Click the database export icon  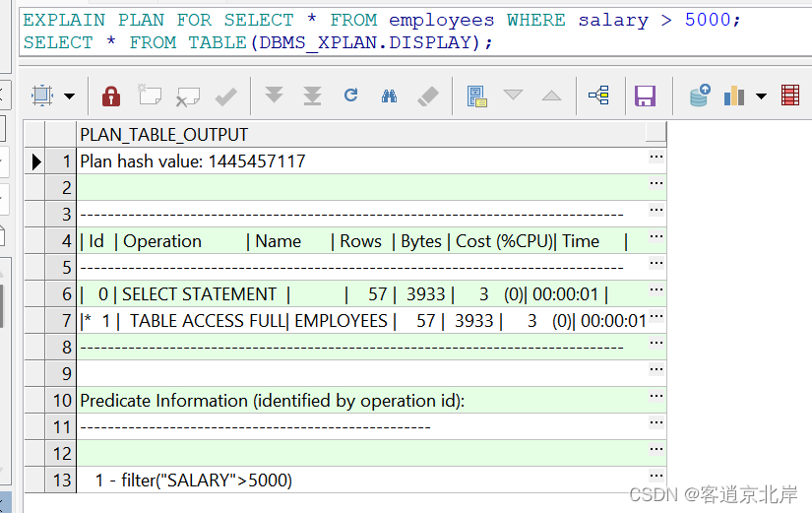700,96
